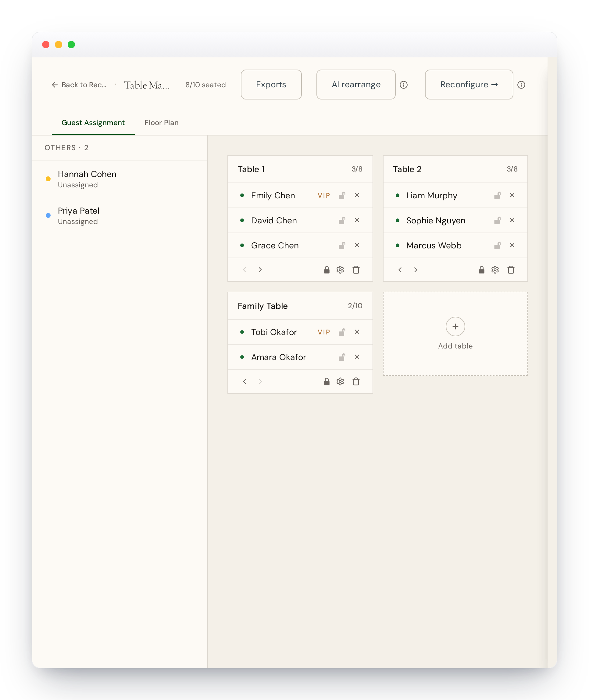589x700 pixels.
Task: Move Table 2 back with left chevron
Action: (400, 270)
